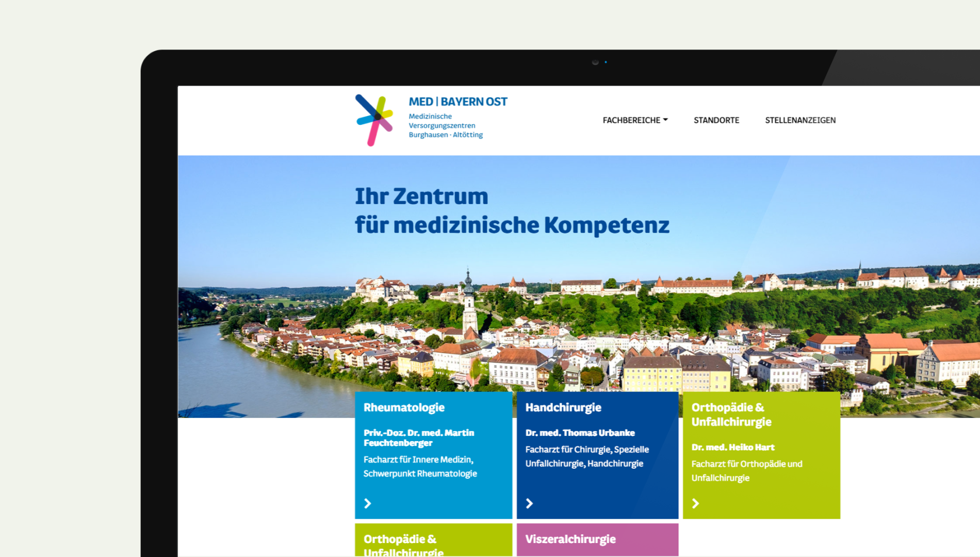Open the Standorte menu item
Screen dimensions: 980x557
[716, 120]
